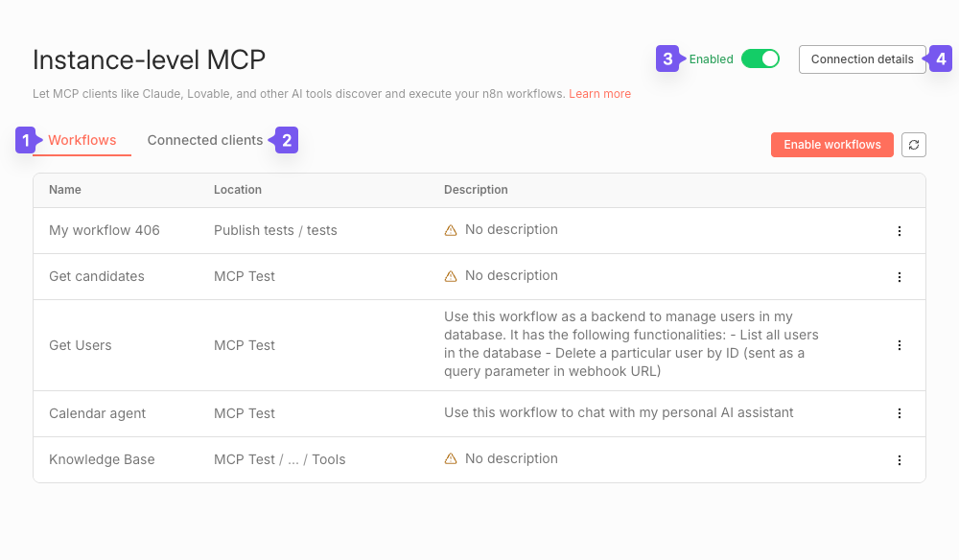Image resolution: width=959 pixels, height=560 pixels.
Task: Disable the MCP Enabled toggle switch
Action: 760,58
